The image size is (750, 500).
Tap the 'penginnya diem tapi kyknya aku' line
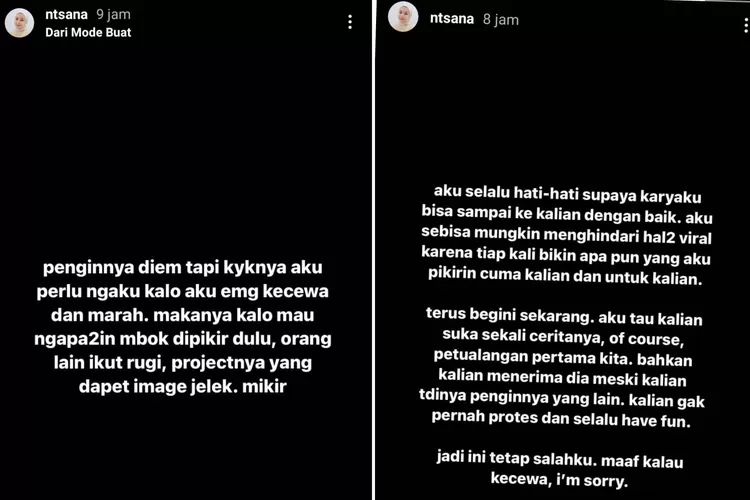[x=183, y=267]
